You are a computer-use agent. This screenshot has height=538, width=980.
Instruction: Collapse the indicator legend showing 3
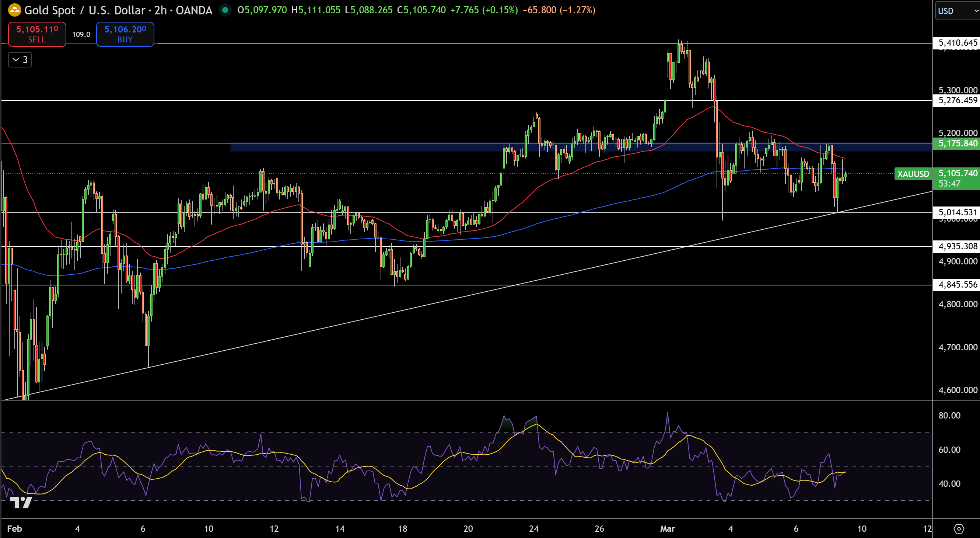pos(20,60)
